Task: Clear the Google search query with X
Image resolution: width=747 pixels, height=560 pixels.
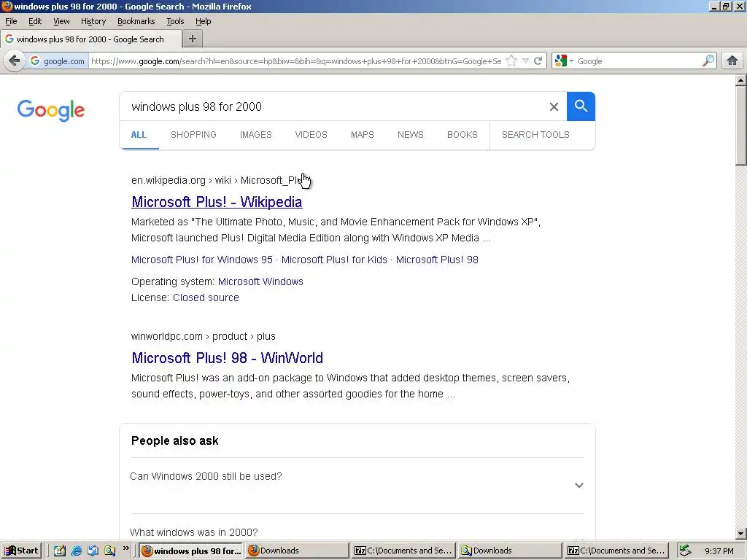Action: point(554,106)
